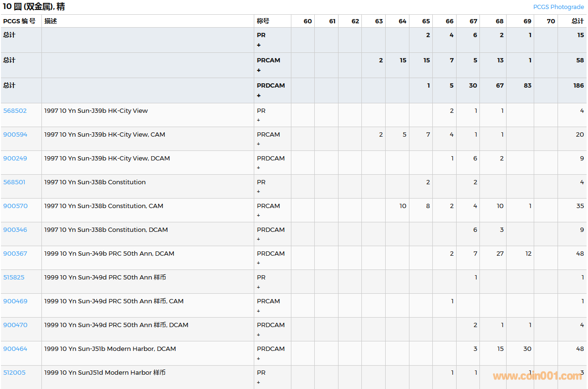The image size is (588, 389).
Task: Expand plus under PRDCAM for Modern Harbor, DCAM
Action: pyautogui.click(x=259, y=359)
